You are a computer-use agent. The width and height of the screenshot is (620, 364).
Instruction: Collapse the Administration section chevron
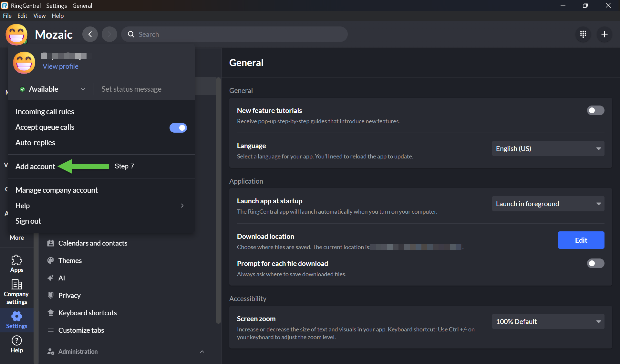tap(202, 351)
